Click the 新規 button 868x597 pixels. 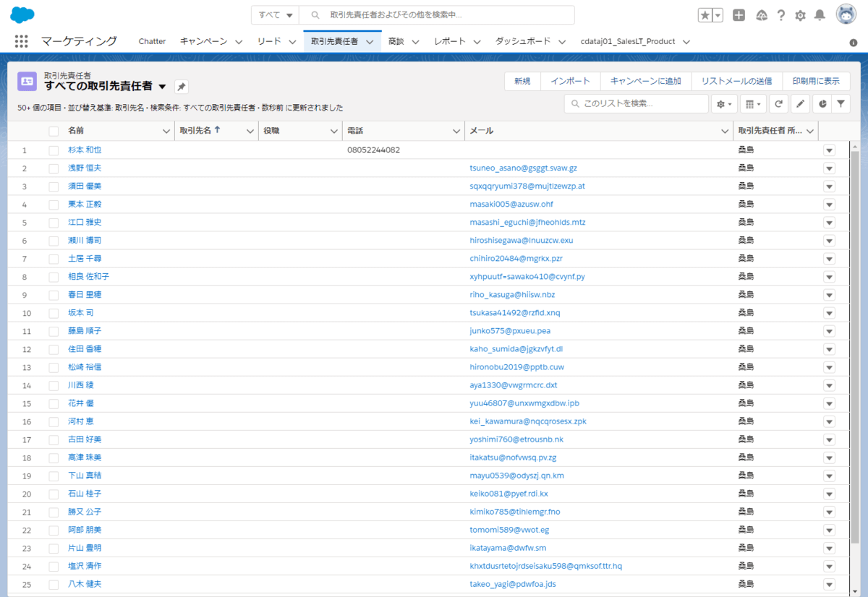[522, 81]
